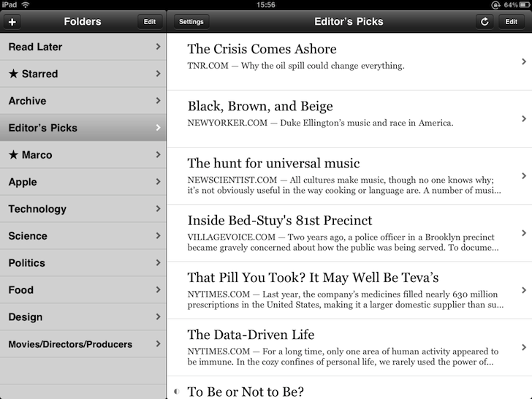Tap Edit in the Editor's Picks header
Screen dimensions: 532x399
[511, 22]
